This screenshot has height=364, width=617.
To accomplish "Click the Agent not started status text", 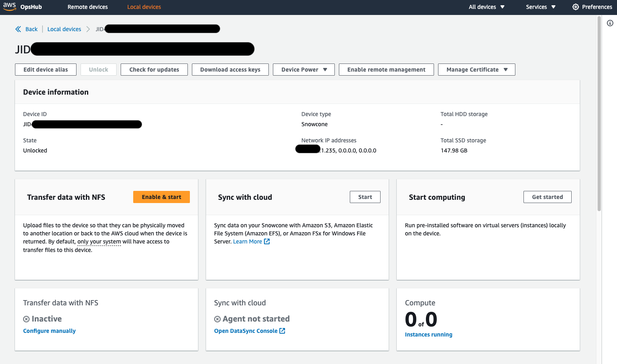I will [256, 319].
